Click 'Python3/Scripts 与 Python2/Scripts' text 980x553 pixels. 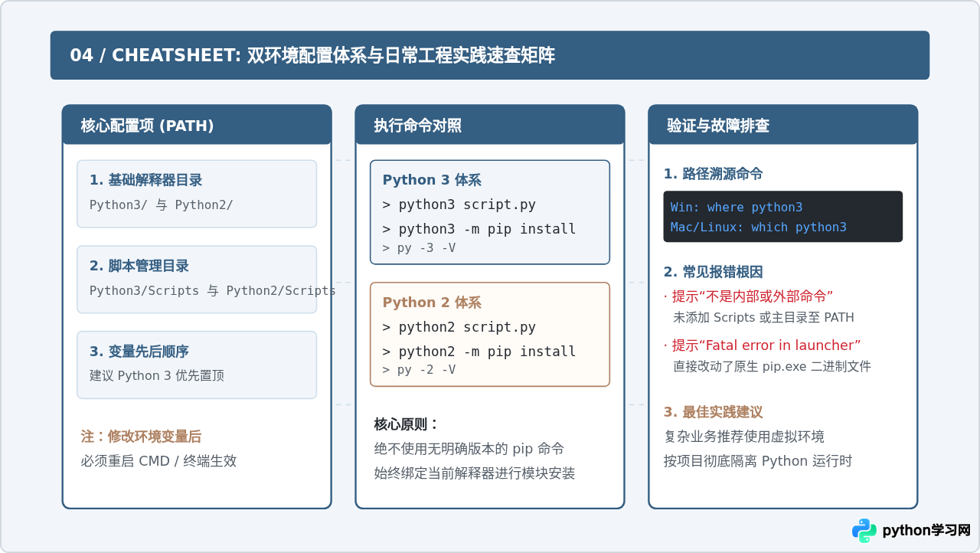213,291
